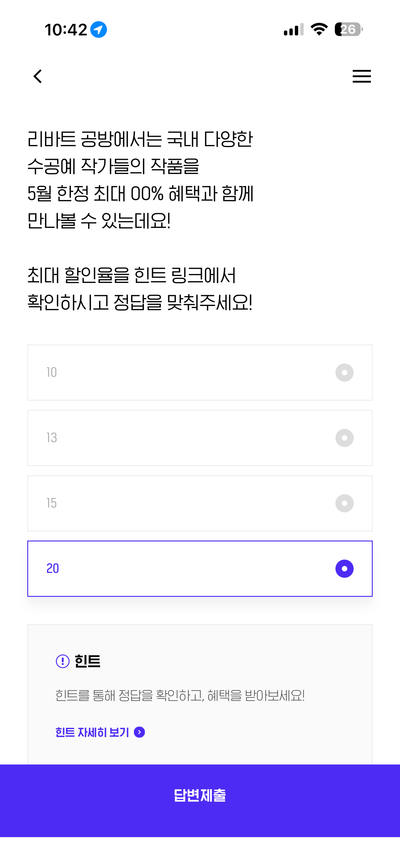Click the selected radio button for 20
Viewport: 400px width, 868px height.
point(344,569)
